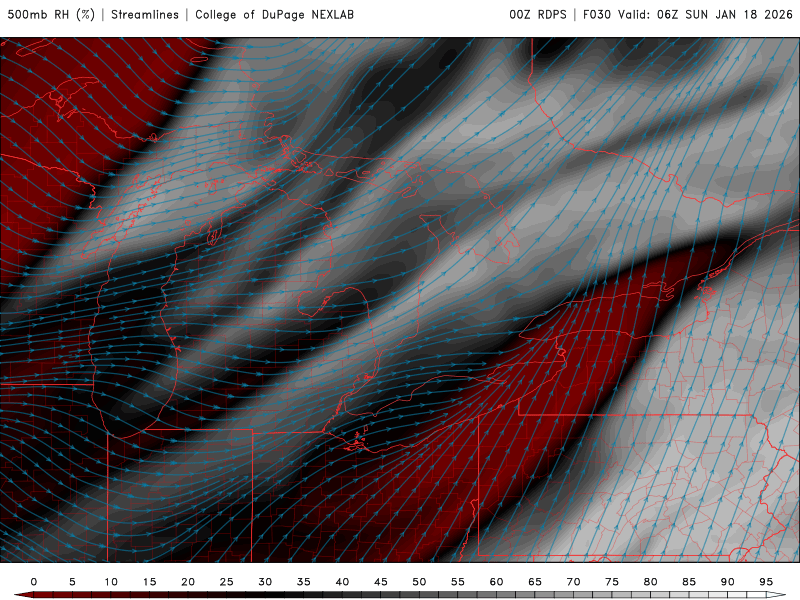Click the 65 label on the colorbar

pos(534,582)
